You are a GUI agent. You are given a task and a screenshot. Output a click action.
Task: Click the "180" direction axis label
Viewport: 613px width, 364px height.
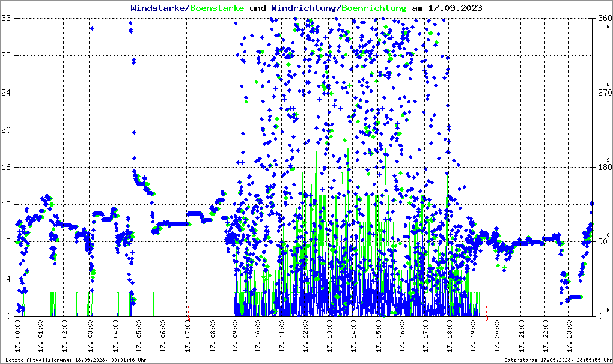pyautogui.click(x=605, y=167)
